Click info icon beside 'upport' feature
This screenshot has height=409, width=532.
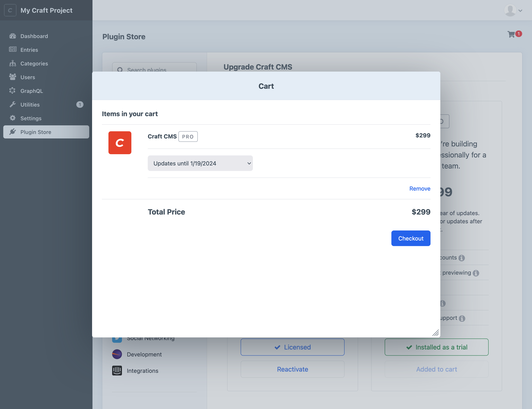pos(462,318)
